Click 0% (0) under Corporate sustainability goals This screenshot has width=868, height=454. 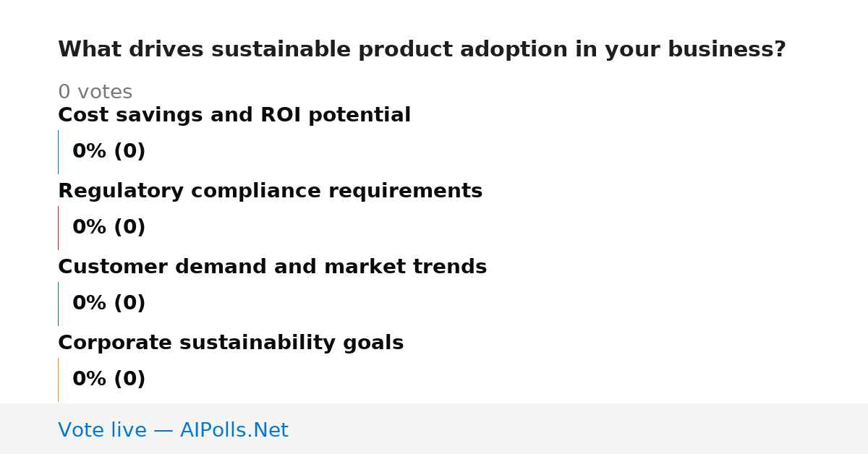point(109,380)
